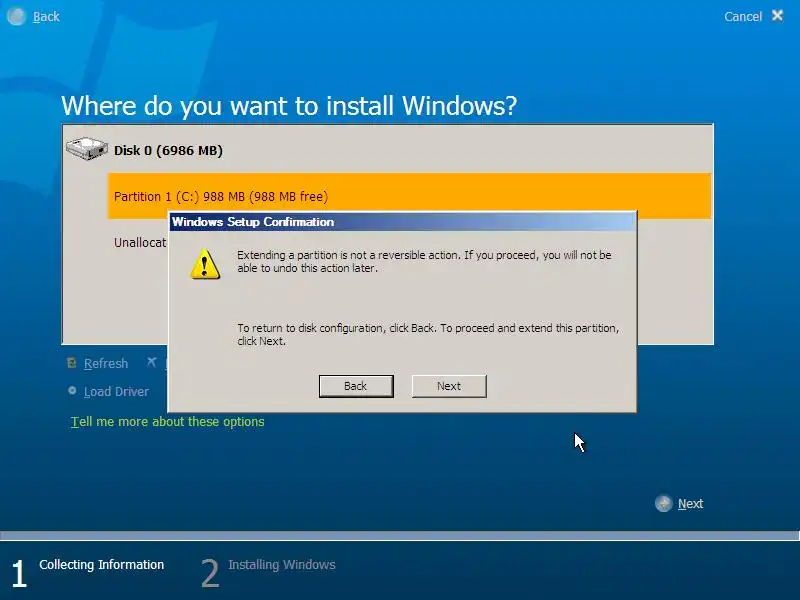Screen dimensions: 800x600
Task: Select Partition 1 (C:) 988 MB row
Action: (409, 196)
